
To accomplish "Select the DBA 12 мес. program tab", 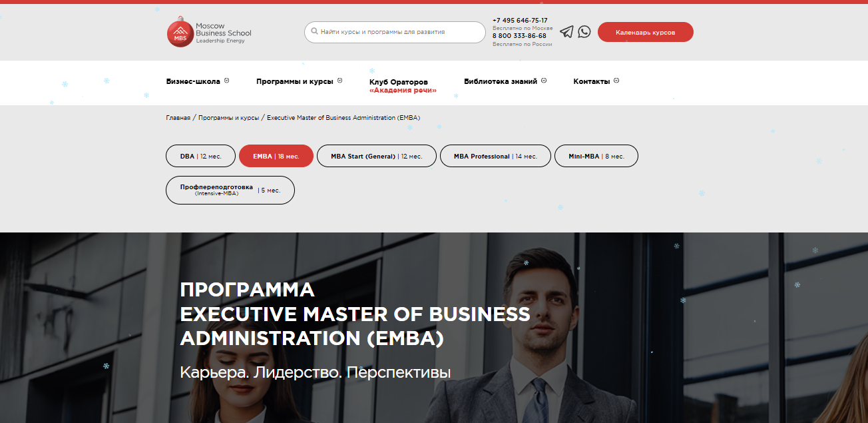I will click(200, 156).
